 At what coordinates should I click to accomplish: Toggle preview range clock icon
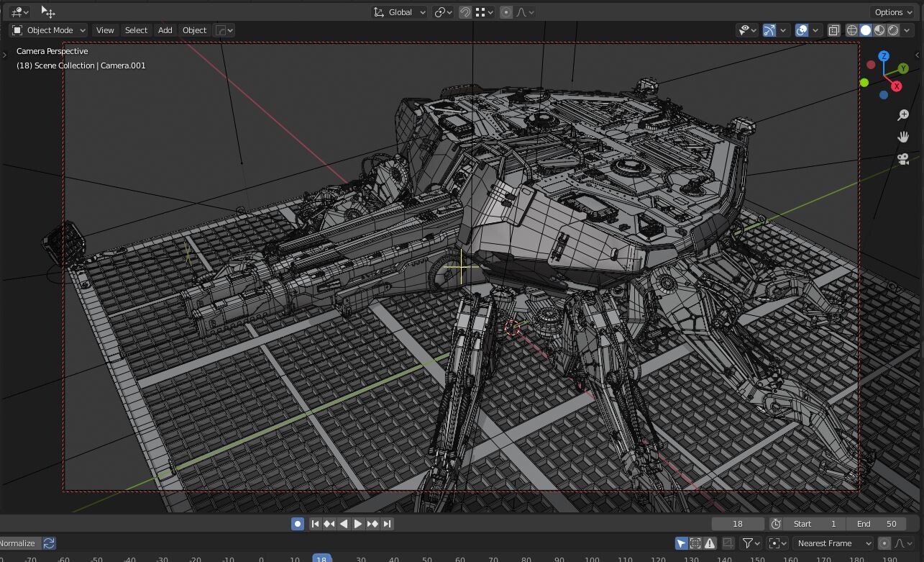(x=776, y=524)
